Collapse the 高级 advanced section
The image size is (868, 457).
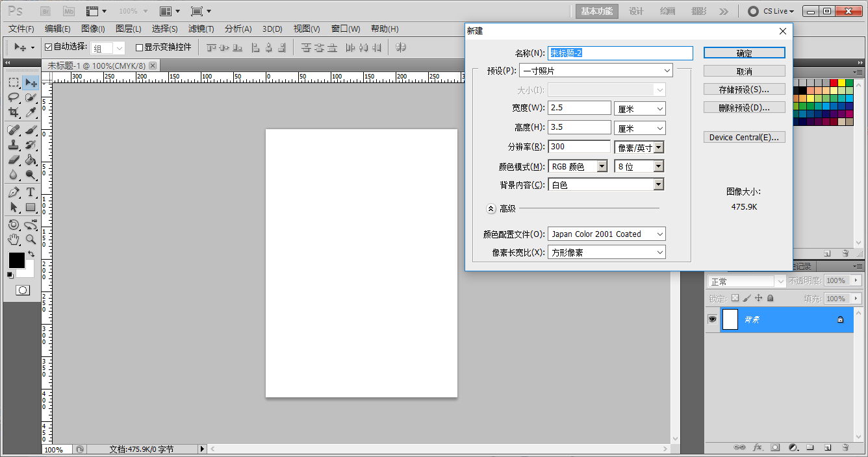[491, 208]
